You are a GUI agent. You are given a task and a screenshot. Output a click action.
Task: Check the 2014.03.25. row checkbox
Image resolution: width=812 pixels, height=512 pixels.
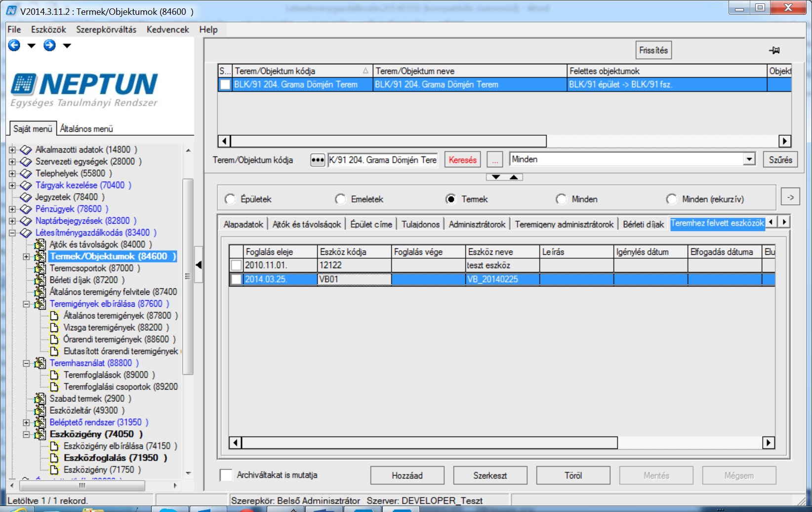click(236, 279)
